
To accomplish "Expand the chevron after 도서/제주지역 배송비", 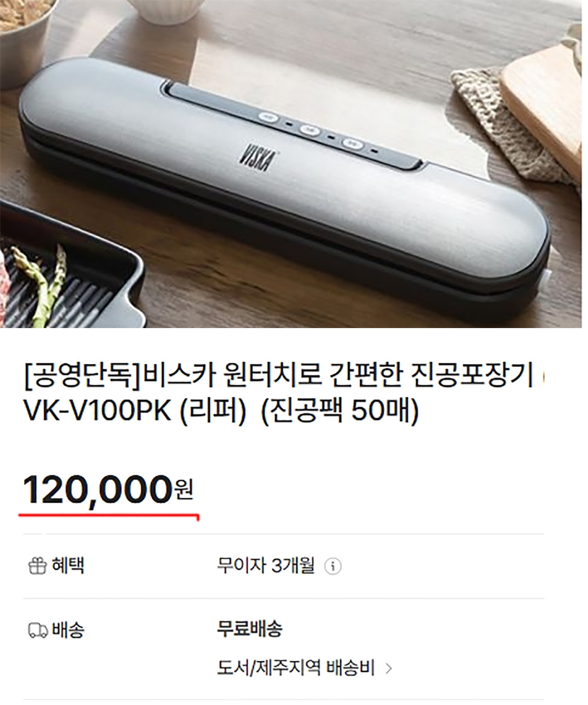I will click(389, 669).
